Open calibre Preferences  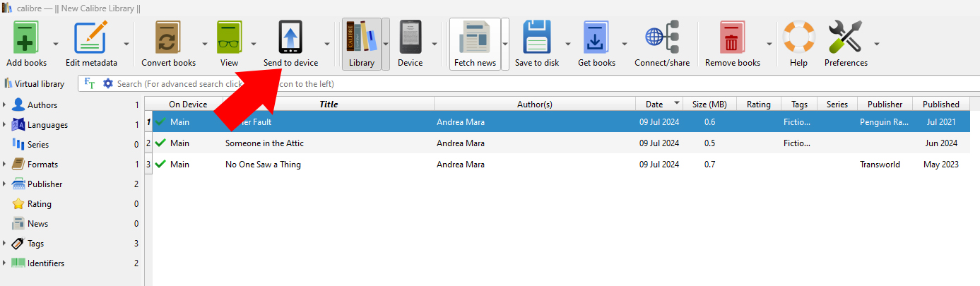pyautogui.click(x=845, y=38)
